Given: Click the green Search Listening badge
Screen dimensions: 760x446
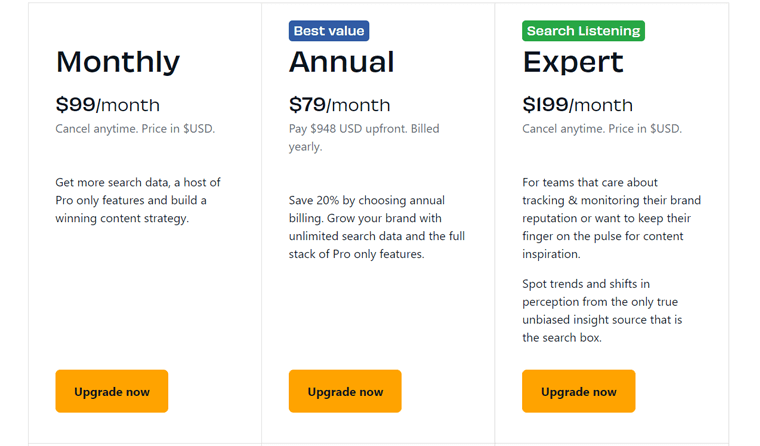Looking at the screenshot, I should tap(583, 31).
